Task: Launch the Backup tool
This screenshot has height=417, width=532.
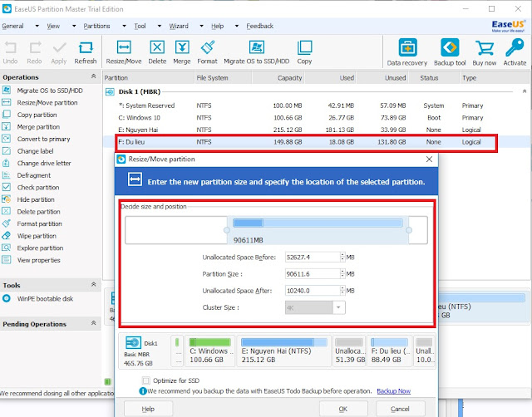Action: tap(450, 52)
